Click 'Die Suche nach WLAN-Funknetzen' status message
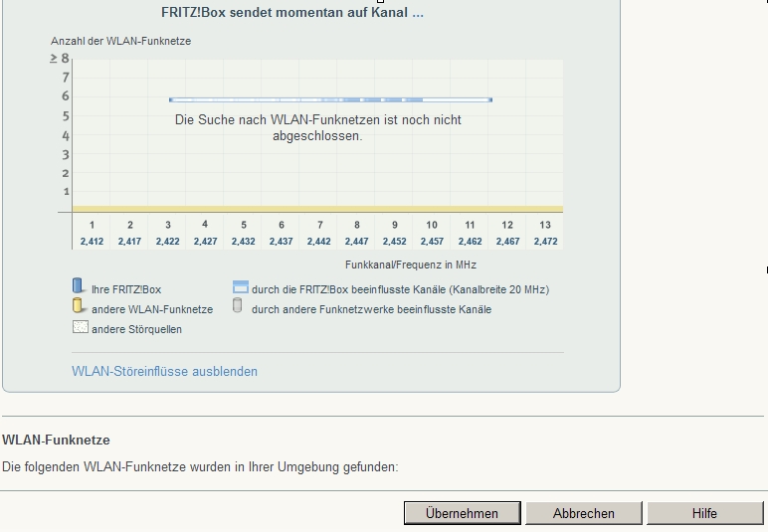Viewport: 768px width, 532px height. click(x=318, y=127)
